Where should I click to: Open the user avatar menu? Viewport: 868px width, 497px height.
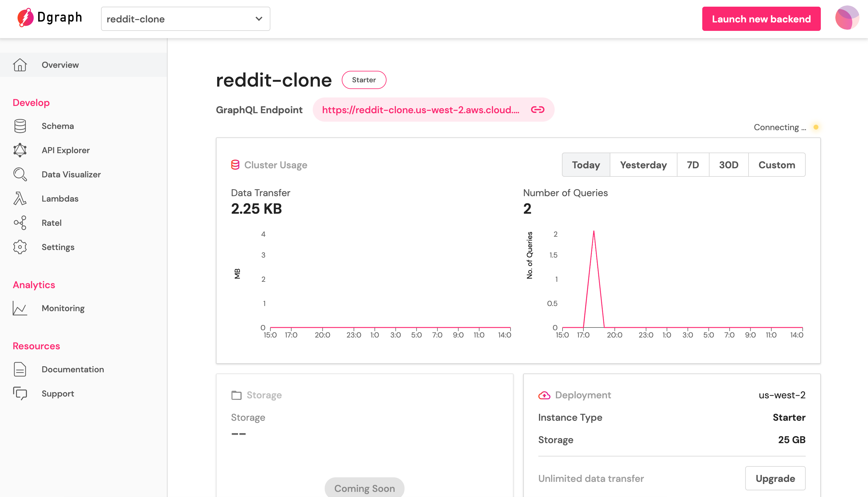click(x=847, y=18)
